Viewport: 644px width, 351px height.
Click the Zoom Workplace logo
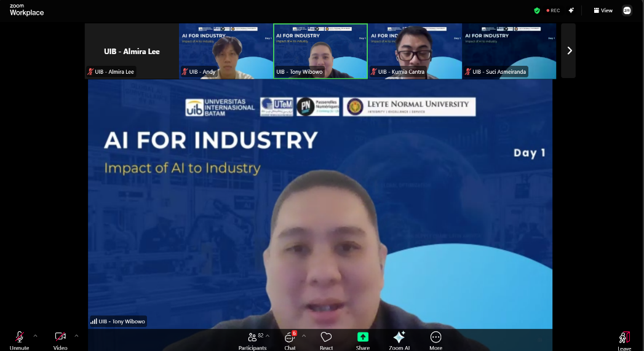click(x=26, y=10)
